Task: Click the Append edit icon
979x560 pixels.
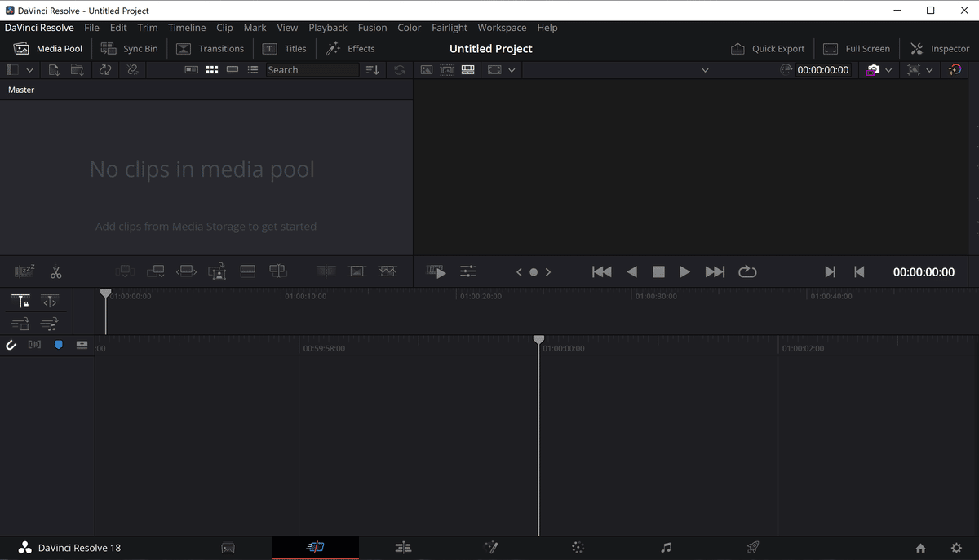Action: point(156,272)
